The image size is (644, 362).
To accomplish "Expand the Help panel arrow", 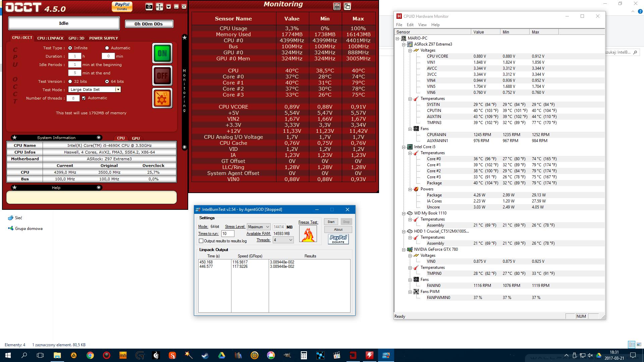I will tap(99, 188).
